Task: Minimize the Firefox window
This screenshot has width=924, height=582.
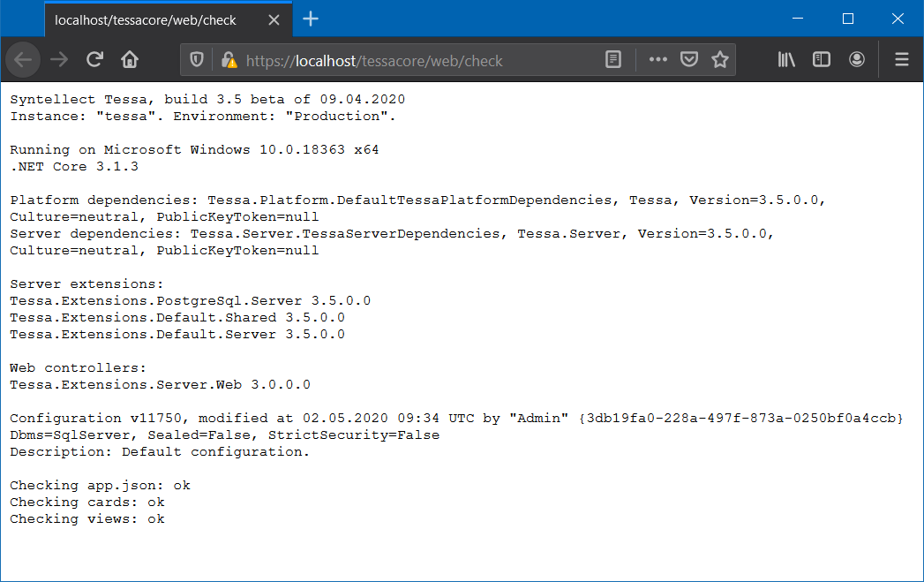Action: [x=800, y=19]
